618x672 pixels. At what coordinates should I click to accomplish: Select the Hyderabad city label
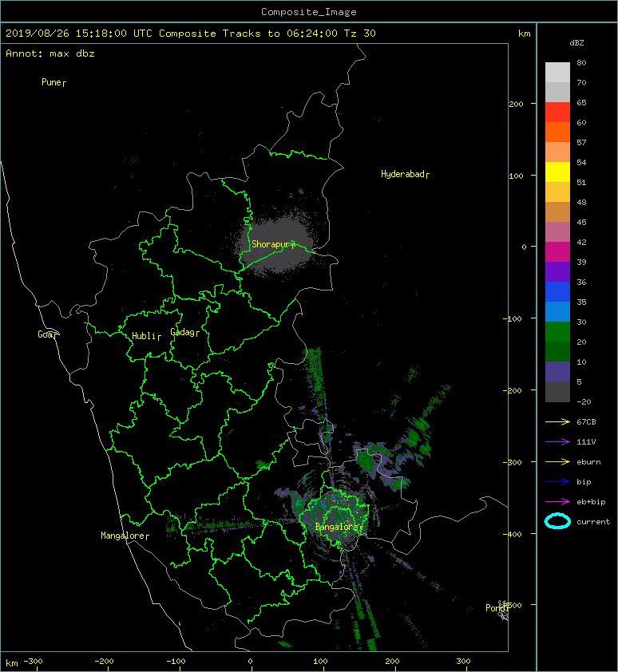click(x=405, y=174)
